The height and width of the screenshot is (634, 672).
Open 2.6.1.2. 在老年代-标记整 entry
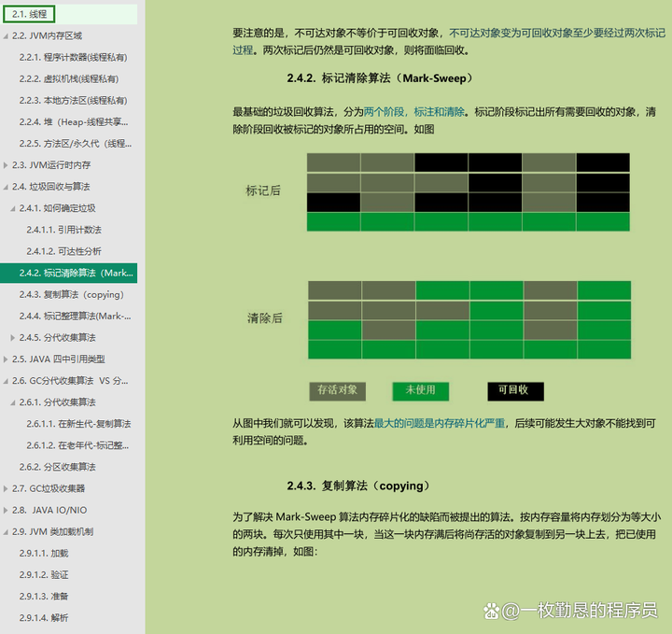click(77, 445)
